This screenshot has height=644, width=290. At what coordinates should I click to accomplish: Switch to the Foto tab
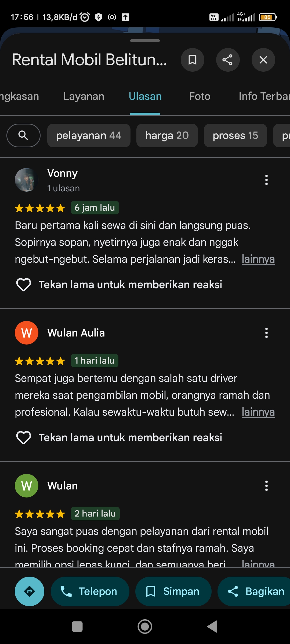click(x=200, y=96)
